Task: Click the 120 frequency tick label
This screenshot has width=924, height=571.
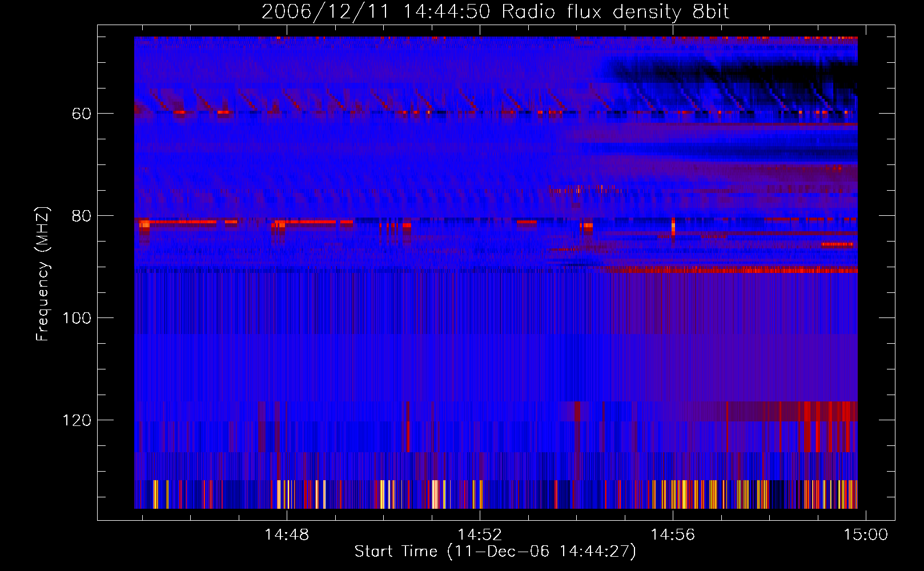Action: (77, 420)
